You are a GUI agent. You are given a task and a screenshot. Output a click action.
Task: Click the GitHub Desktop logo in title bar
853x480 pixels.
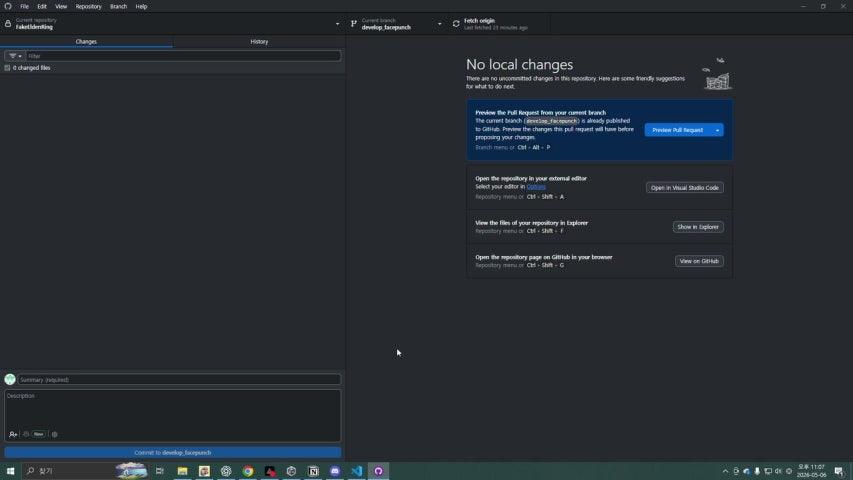[x=8, y=7]
